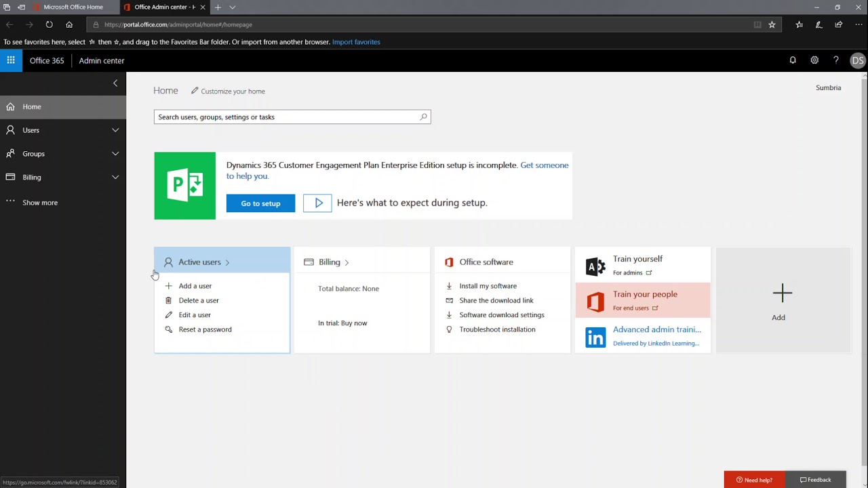868x488 pixels.
Task: Click the Show more ellipsis icon
Action: (x=10, y=201)
